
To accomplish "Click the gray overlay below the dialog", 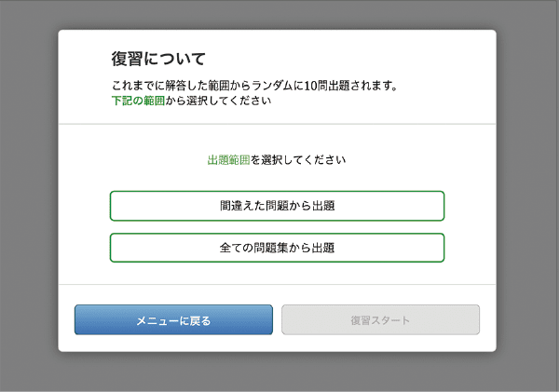I will [x=280, y=372].
